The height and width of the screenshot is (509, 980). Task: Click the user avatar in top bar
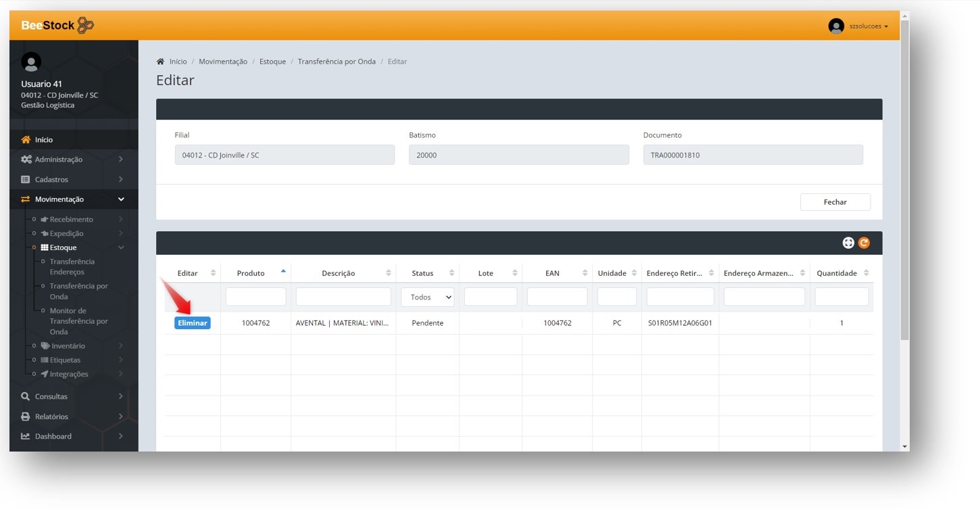836,26
